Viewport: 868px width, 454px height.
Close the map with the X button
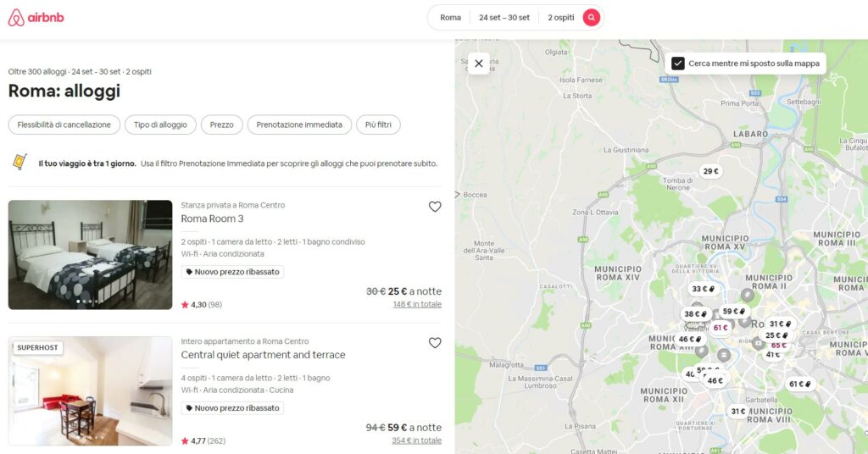pos(479,64)
